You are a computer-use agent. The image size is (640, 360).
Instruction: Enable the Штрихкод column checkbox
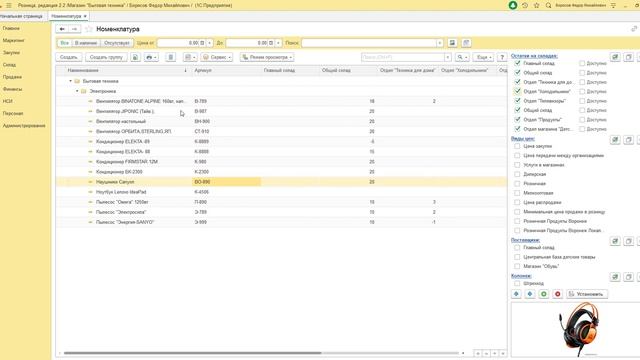tap(517, 283)
